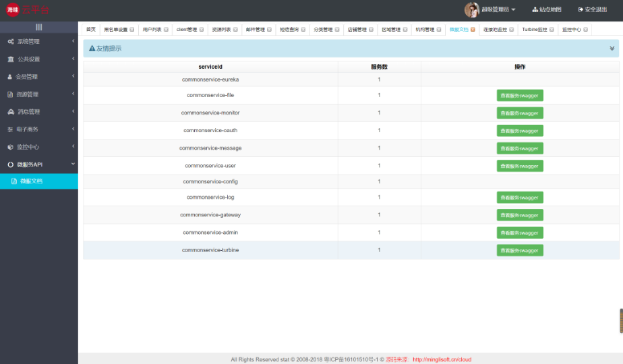
Task: Open the 站点地图 link
Action: [x=547, y=9]
